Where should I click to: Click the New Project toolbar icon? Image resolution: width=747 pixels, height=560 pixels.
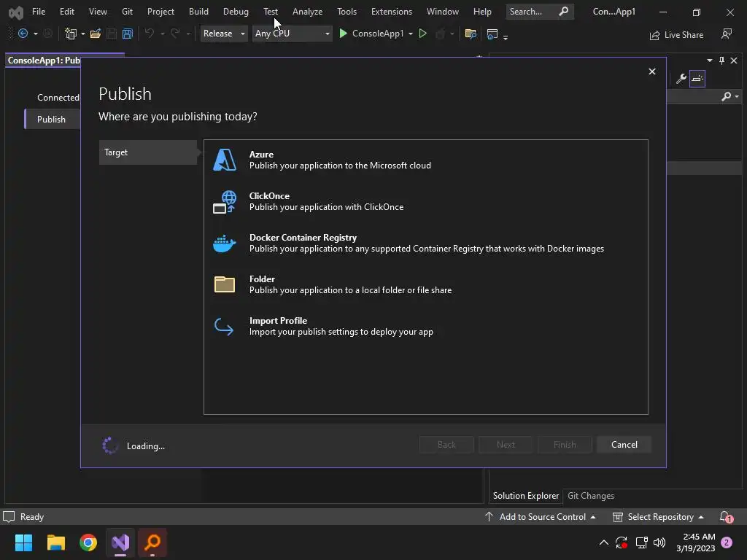click(71, 34)
